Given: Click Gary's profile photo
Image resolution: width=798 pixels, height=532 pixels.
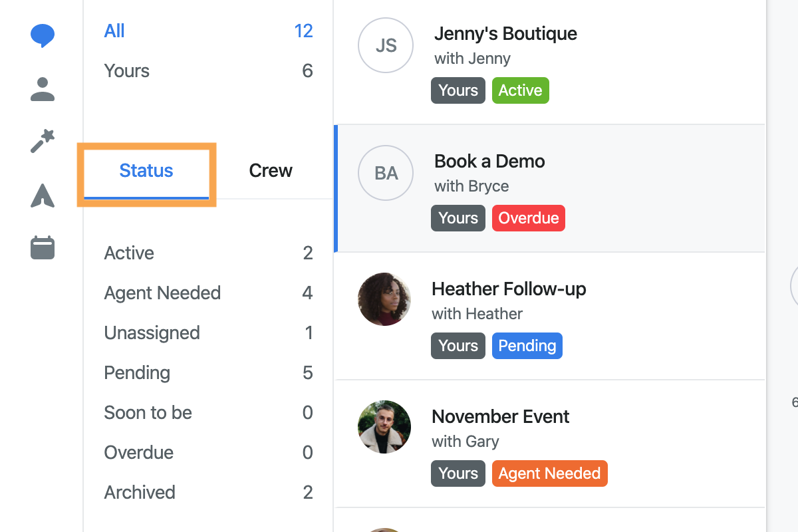Looking at the screenshot, I should (384, 427).
